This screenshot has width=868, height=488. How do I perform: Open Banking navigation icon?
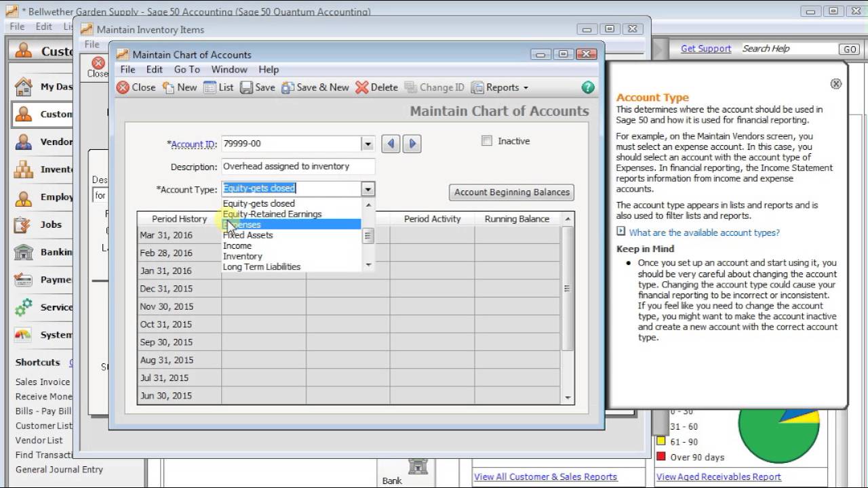(23, 252)
